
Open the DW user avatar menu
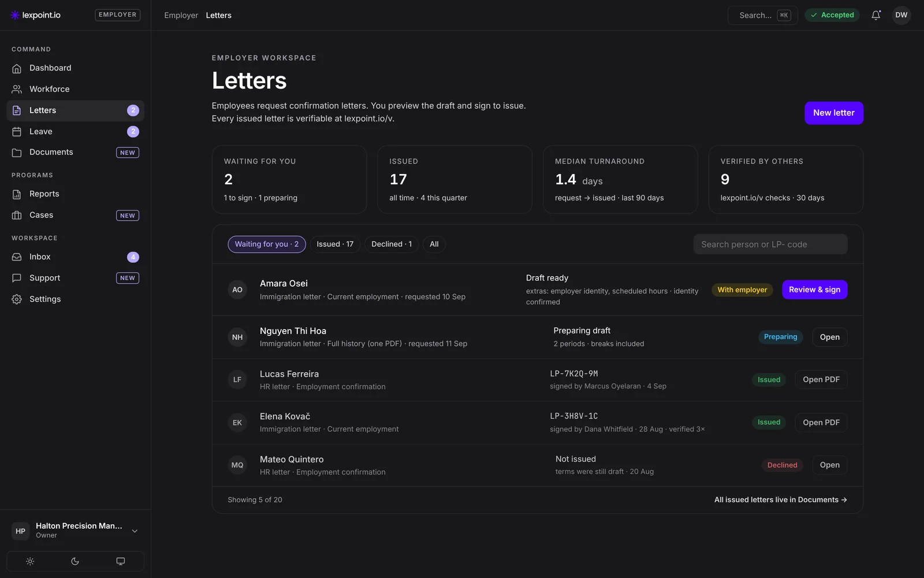[x=901, y=15]
